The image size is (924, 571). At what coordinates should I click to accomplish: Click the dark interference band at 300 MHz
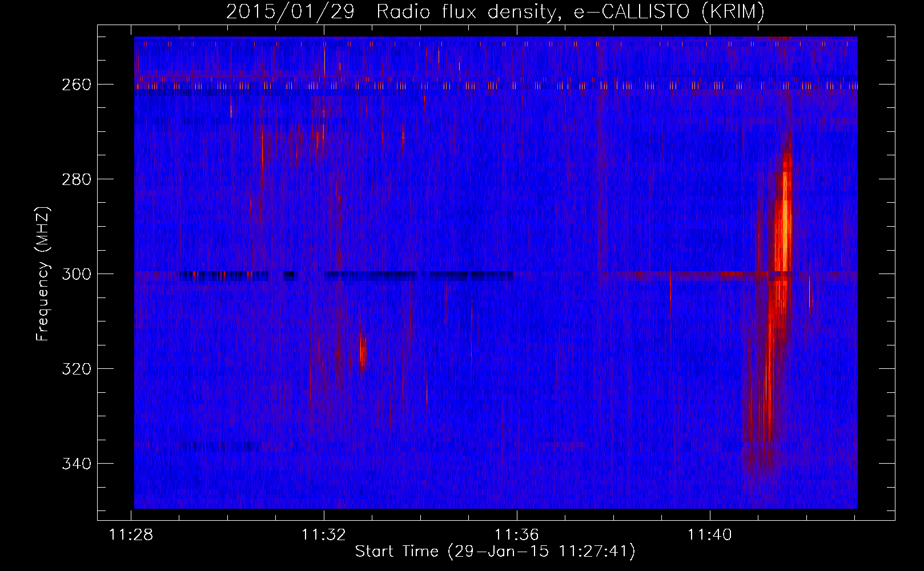[347, 275]
